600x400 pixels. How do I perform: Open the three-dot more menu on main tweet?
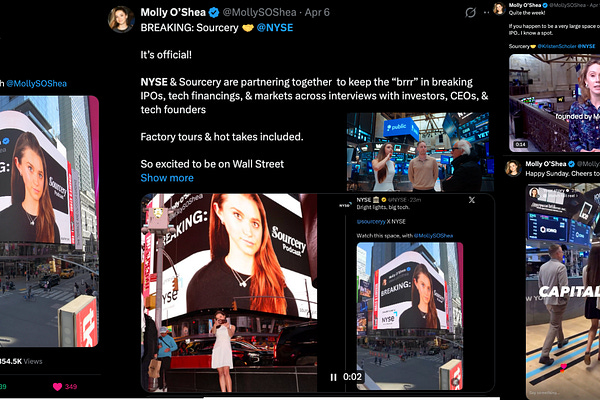(x=486, y=13)
